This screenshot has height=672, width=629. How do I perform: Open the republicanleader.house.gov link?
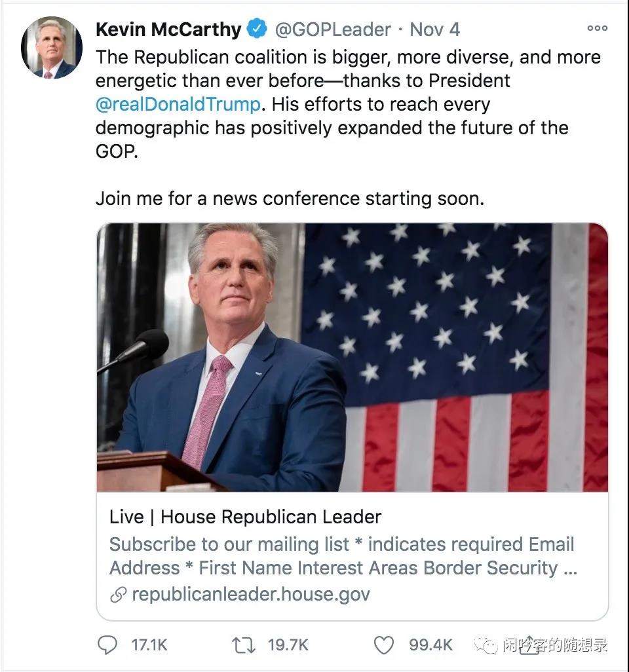250,594
